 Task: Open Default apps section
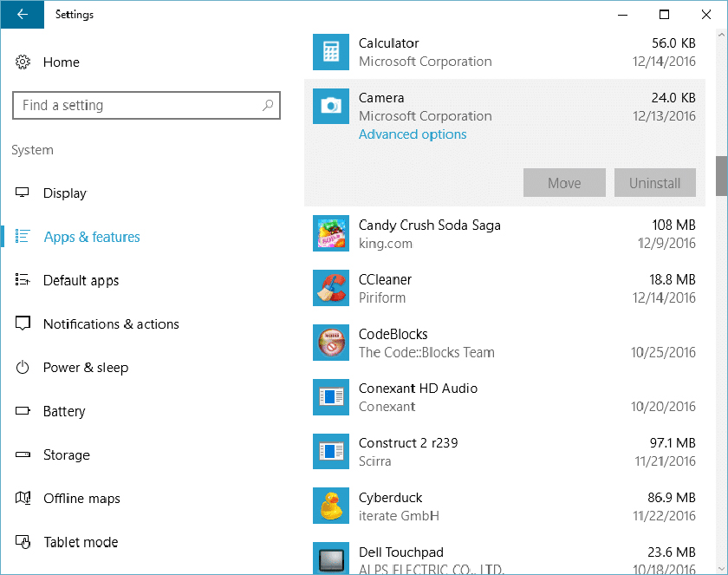(81, 281)
